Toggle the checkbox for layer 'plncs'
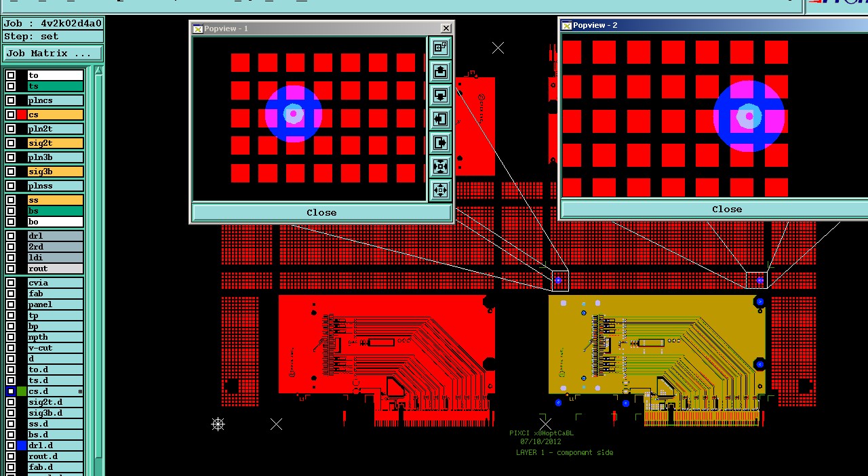Image resolution: width=868 pixels, height=476 pixels. pyautogui.click(x=11, y=100)
